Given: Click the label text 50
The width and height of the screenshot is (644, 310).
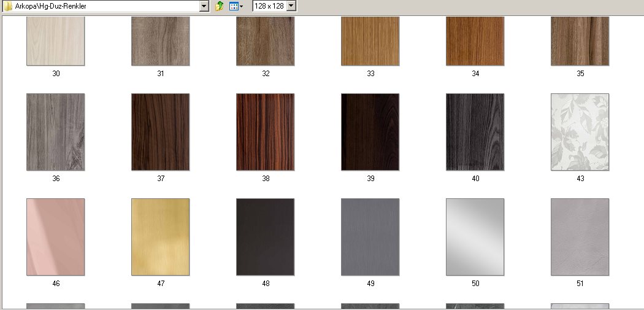Looking at the screenshot, I should (475, 283).
